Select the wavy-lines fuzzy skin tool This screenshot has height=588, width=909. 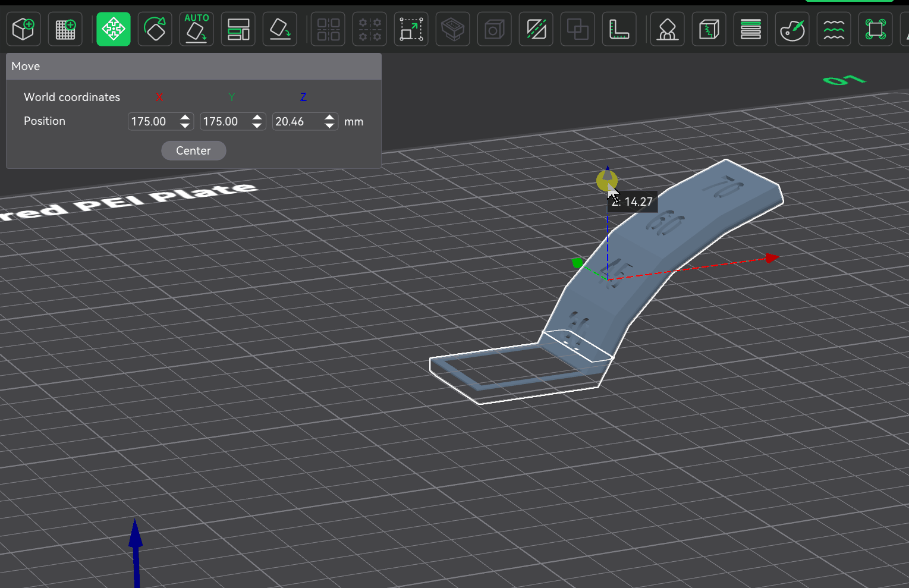tap(834, 29)
